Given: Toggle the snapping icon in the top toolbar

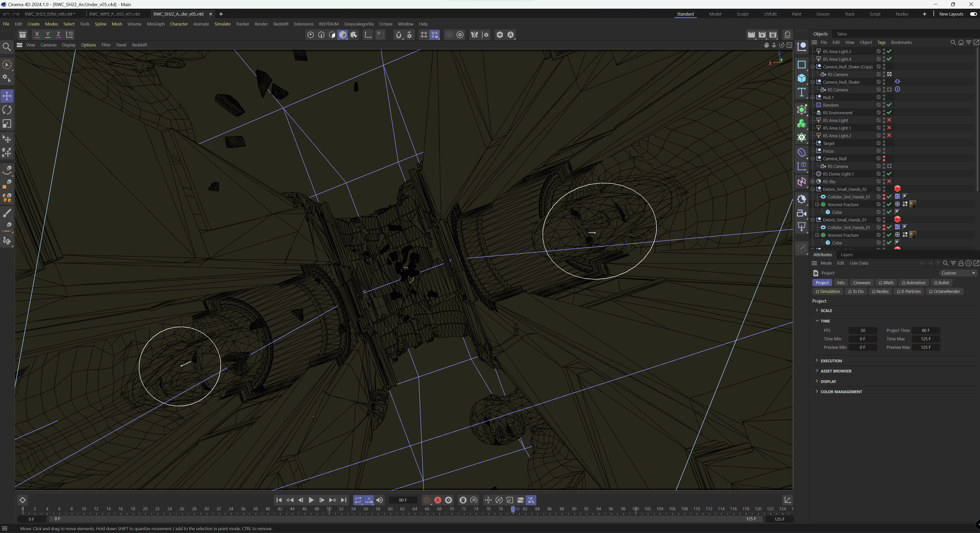Looking at the screenshot, I should pos(435,35).
